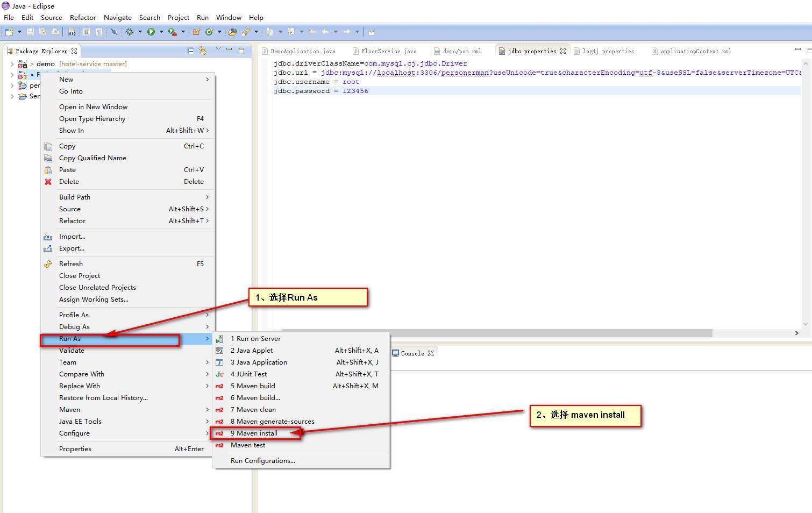Viewport: 812px width, 513px height.
Task: Go to Next Annotation icon
Action: (x=270, y=32)
